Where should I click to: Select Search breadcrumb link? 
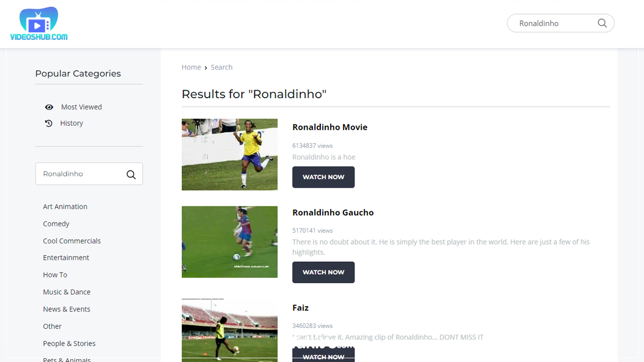[x=222, y=67]
